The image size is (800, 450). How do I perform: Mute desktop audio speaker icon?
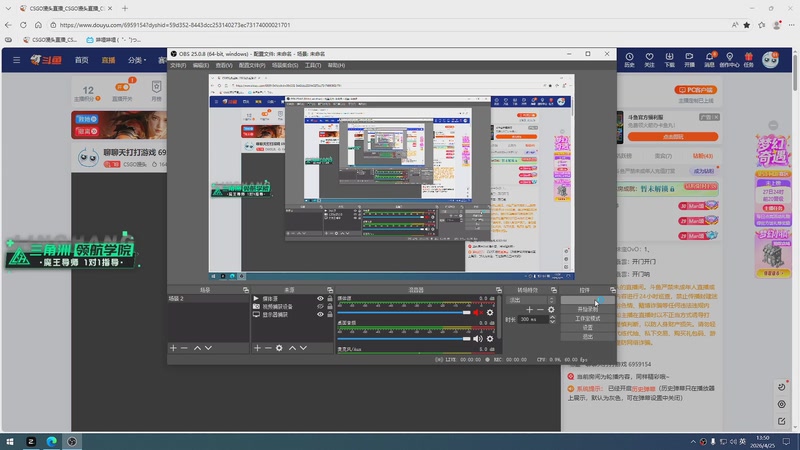click(478, 338)
